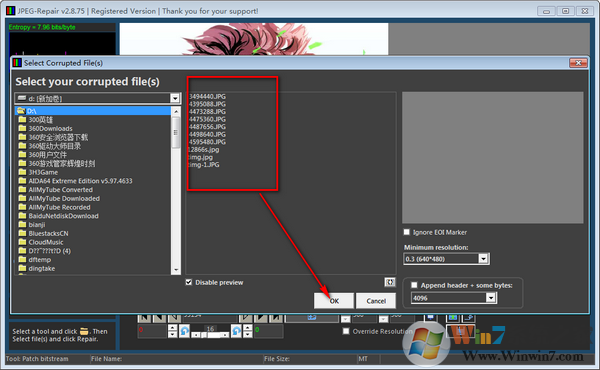Image resolution: width=600 pixels, height=370 pixels.
Task: Select the img.jpg file
Action: [x=201, y=157]
